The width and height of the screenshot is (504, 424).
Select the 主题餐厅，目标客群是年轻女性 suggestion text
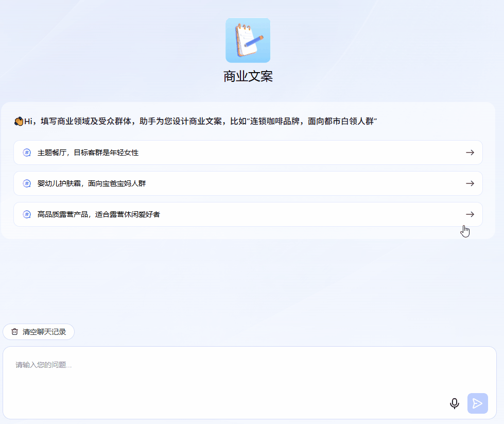(88, 152)
